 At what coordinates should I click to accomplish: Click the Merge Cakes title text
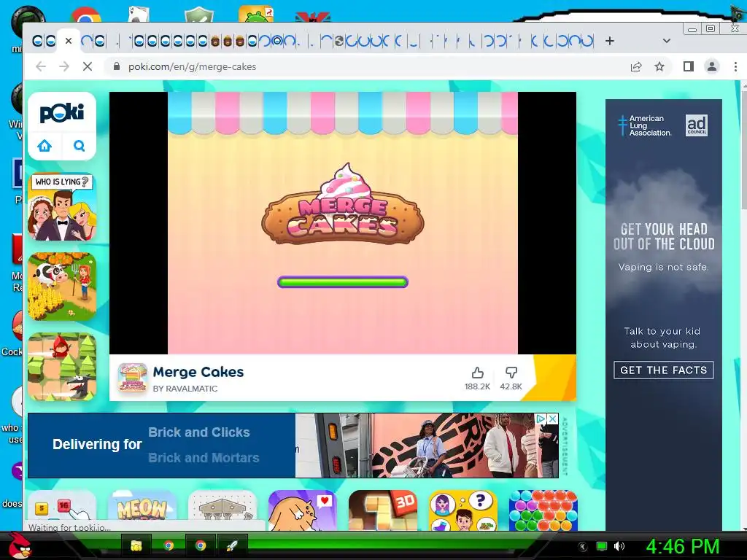[198, 372]
